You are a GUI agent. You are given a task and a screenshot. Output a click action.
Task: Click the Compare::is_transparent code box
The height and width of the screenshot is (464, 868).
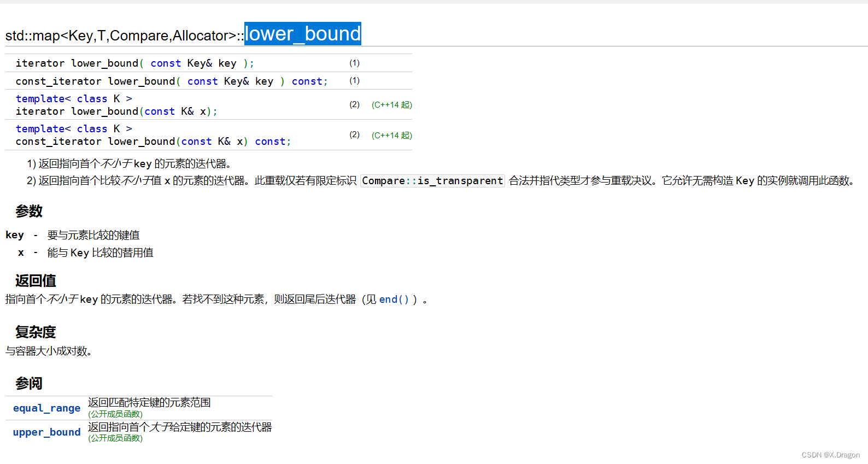[432, 181]
